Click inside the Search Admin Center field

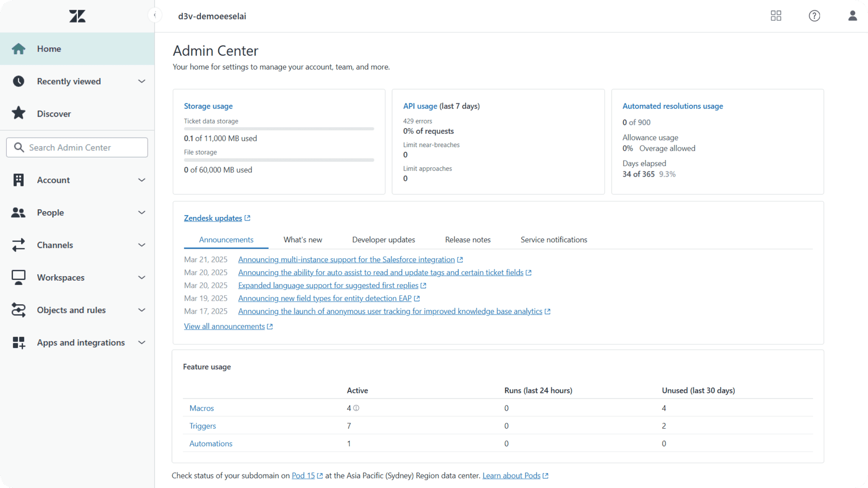pyautogui.click(x=77, y=147)
